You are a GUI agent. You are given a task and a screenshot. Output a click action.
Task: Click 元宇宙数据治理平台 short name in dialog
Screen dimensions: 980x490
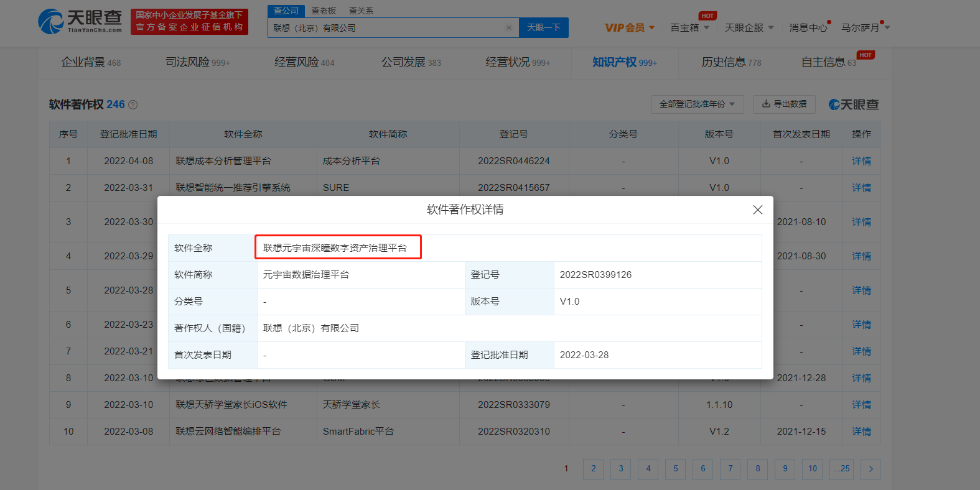point(306,275)
